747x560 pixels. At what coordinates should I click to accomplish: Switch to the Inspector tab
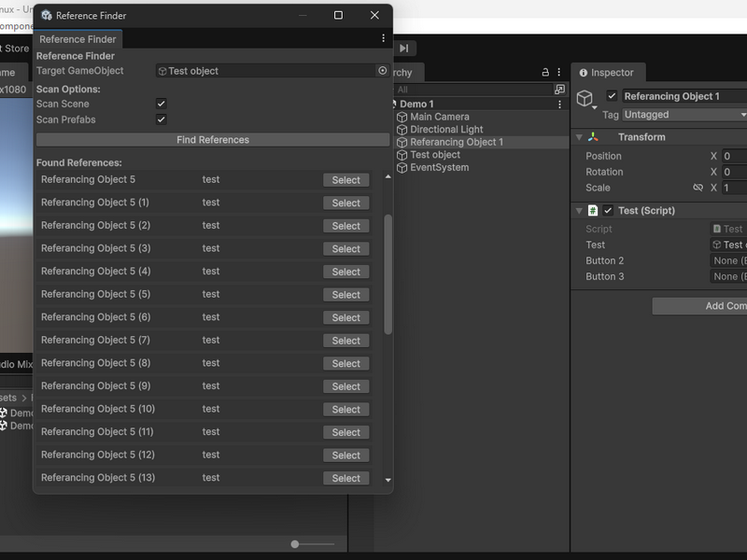(608, 73)
